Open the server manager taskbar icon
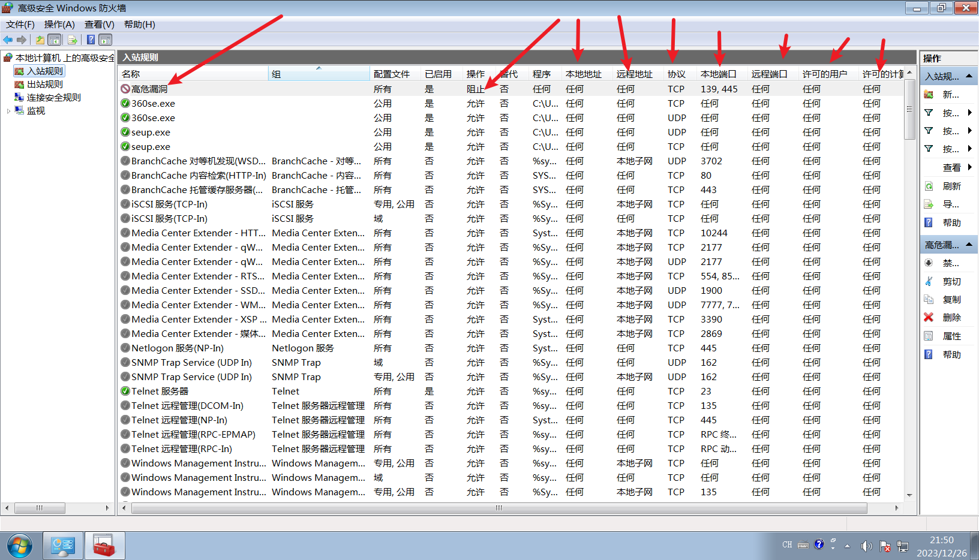 [63, 546]
